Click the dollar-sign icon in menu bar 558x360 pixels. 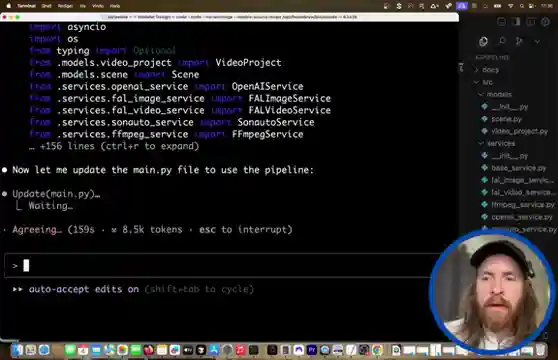click(x=399, y=6)
